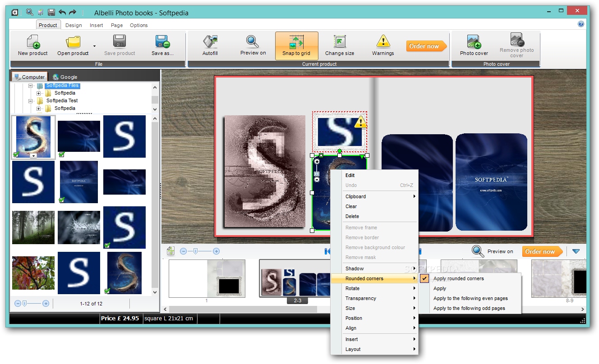Open the dropdown arrow beside Open product
599x364 pixels.
94,46
